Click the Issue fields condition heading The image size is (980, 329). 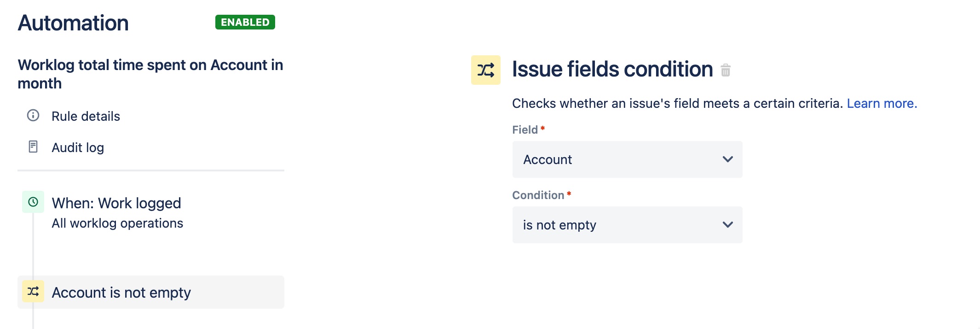pyautogui.click(x=612, y=69)
